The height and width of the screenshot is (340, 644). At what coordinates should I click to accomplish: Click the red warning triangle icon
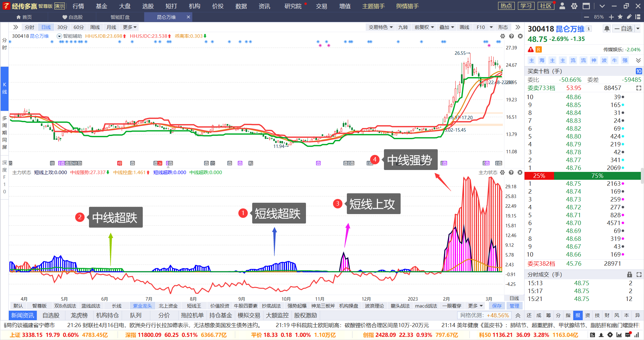(531, 49)
